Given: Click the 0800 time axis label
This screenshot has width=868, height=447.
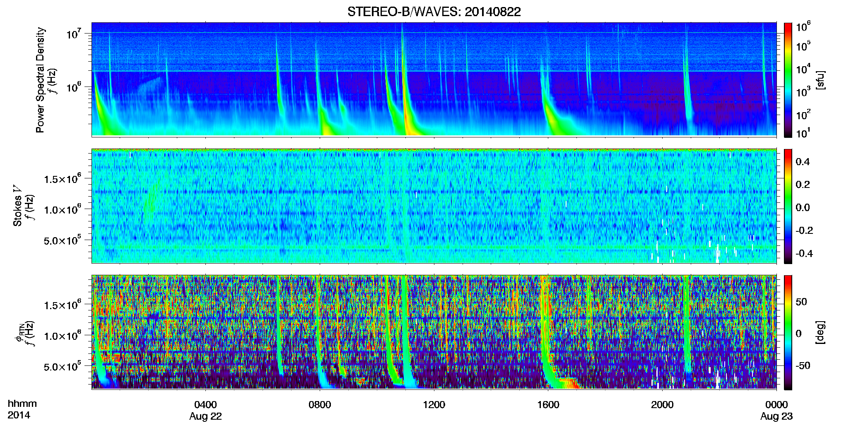Looking at the screenshot, I should (x=320, y=404).
